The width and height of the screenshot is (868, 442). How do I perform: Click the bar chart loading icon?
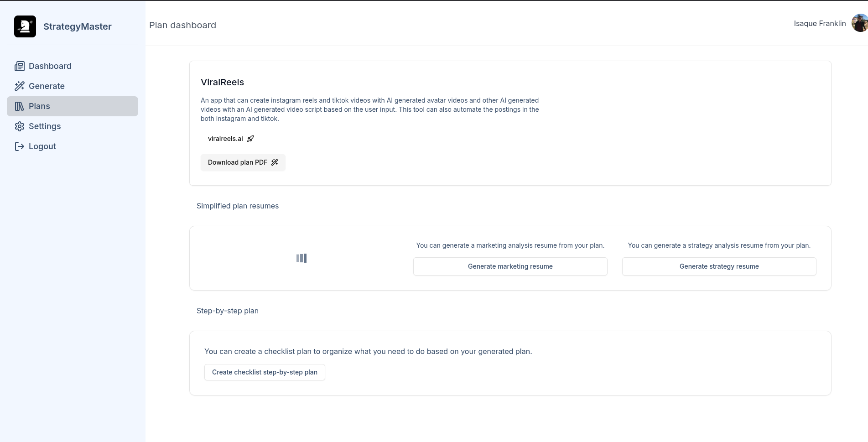(301, 258)
